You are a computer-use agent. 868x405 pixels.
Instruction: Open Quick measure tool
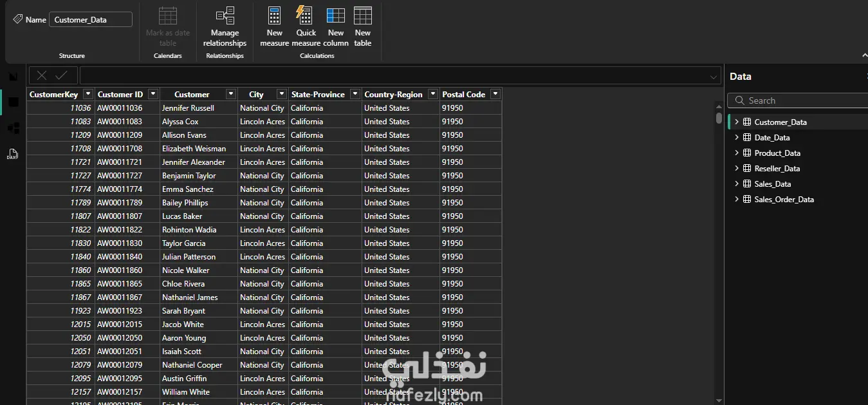point(306,27)
